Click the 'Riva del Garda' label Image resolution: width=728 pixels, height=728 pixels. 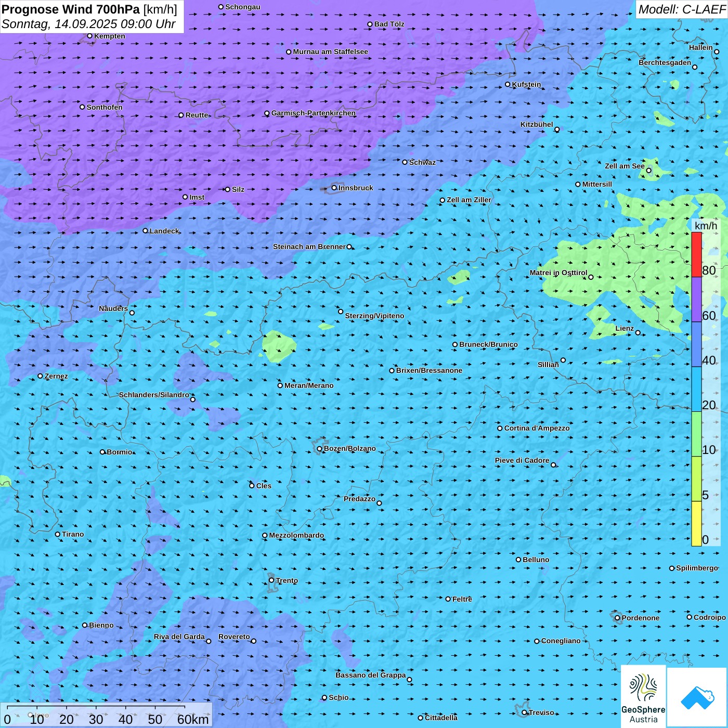[179, 636]
